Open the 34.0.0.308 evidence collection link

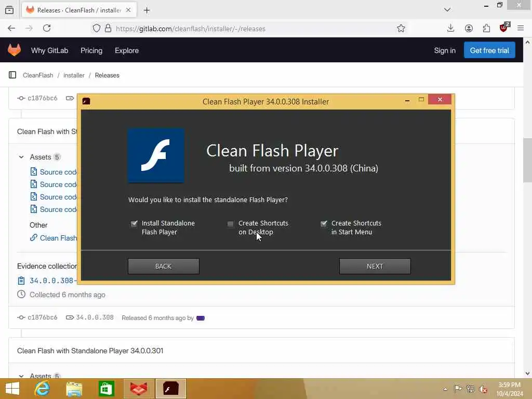tap(52, 281)
